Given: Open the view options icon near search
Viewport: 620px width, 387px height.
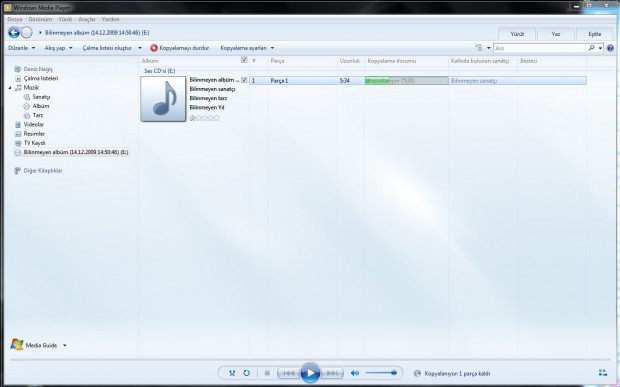Looking at the screenshot, I should click(x=479, y=48).
